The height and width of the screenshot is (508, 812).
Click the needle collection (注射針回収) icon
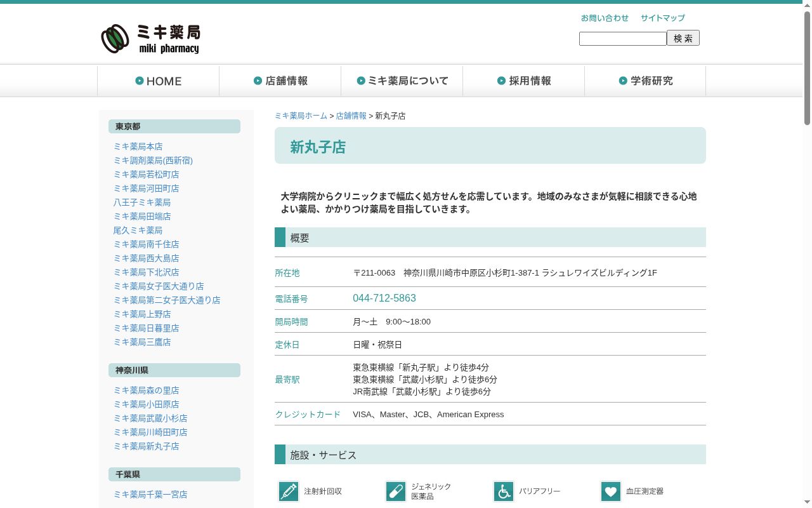tap(289, 491)
